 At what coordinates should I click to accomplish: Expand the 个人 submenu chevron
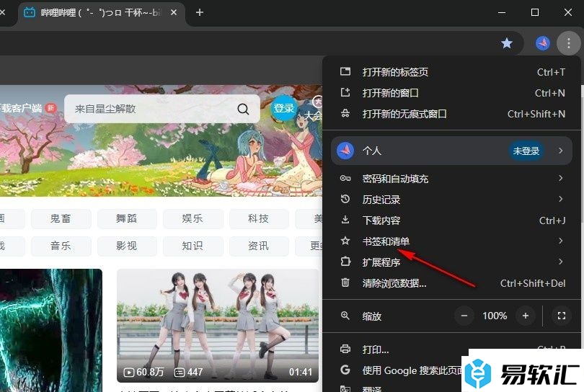[560, 151]
